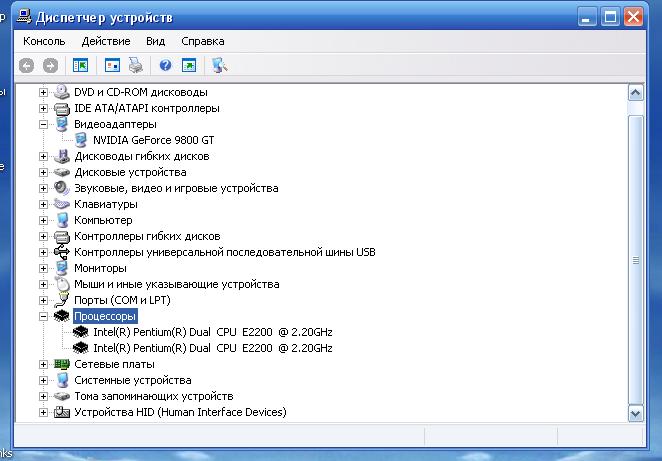662x461 pixels.
Task: Select the NVIDIA GeForce 9800 GT entry
Action: click(x=154, y=140)
